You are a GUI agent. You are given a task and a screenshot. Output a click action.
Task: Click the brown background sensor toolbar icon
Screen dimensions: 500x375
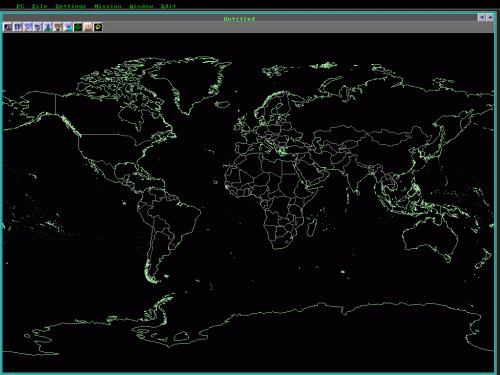pyautogui.click(x=58, y=27)
